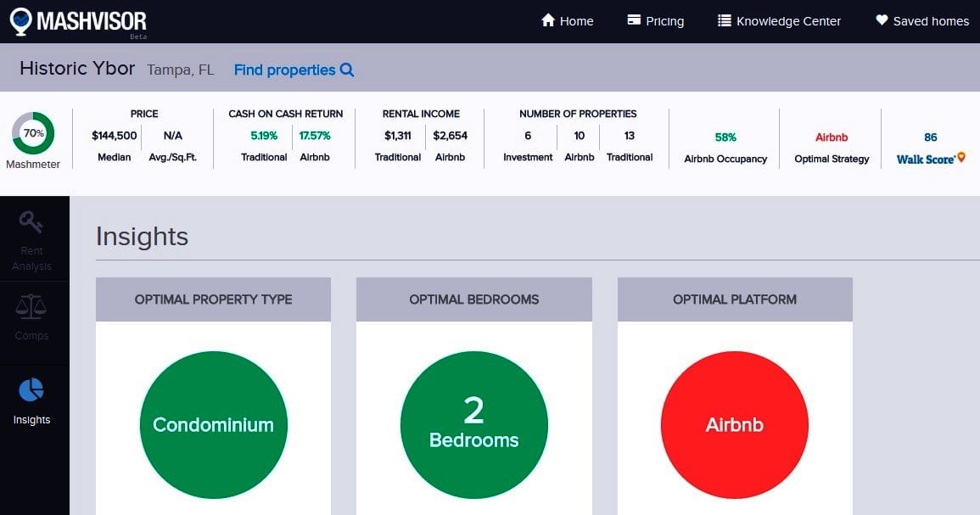This screenshot has width=980, height=515.
Task: Open Comps scale icon in sidebar
Action: pos(31,306)
